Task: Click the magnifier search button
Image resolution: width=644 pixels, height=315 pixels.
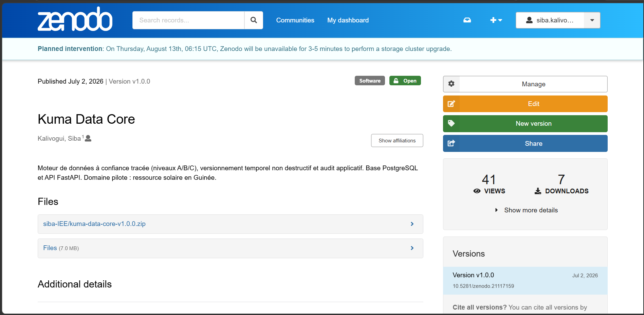Action: (254, 20)
